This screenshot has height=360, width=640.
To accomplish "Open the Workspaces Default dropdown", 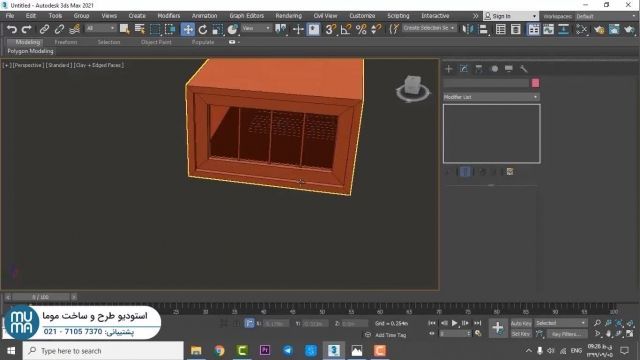I will (x=606, y=16).
